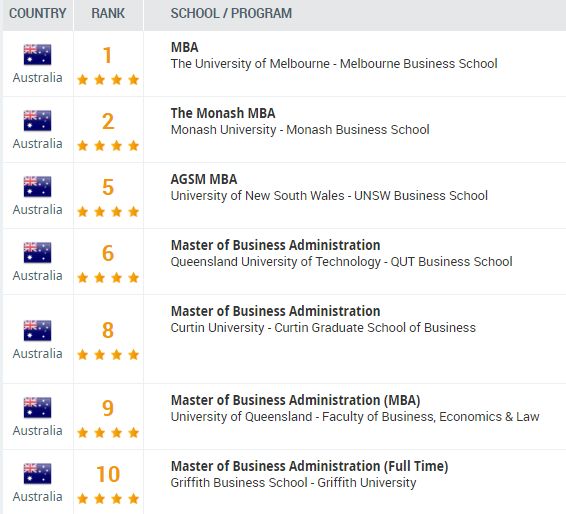
Task: Sort by the RANK column header
Action: pyautogui.click(x=108, y=13)
